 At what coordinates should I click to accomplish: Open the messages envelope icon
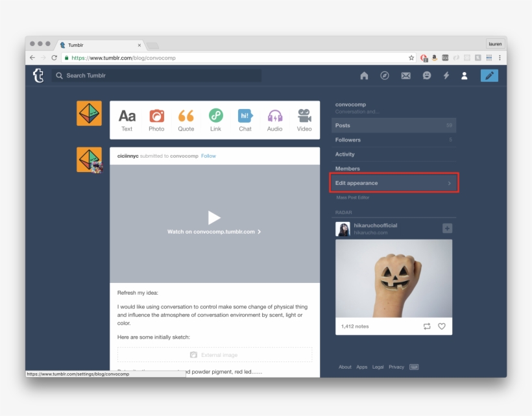(406, 75)
